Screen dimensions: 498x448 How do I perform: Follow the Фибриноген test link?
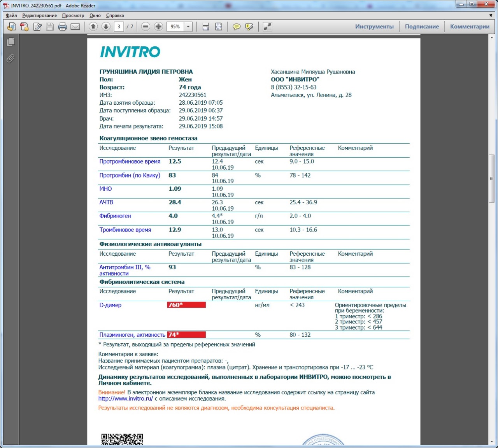click(115, 216)
